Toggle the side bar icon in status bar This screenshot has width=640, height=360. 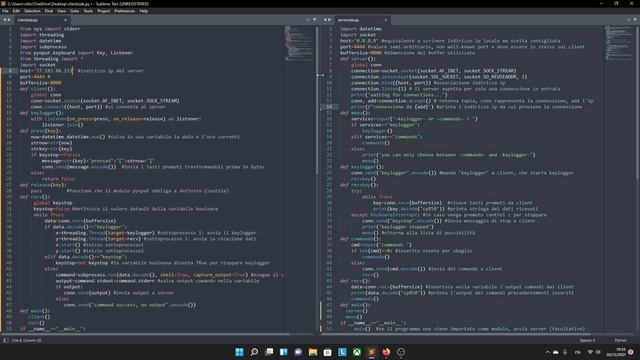[x=6, y=340]
